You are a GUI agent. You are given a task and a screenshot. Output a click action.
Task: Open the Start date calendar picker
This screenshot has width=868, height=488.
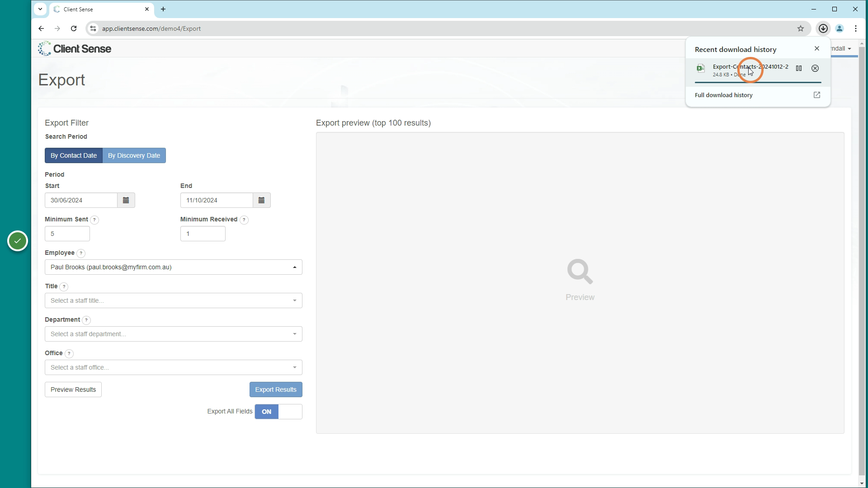126,200
